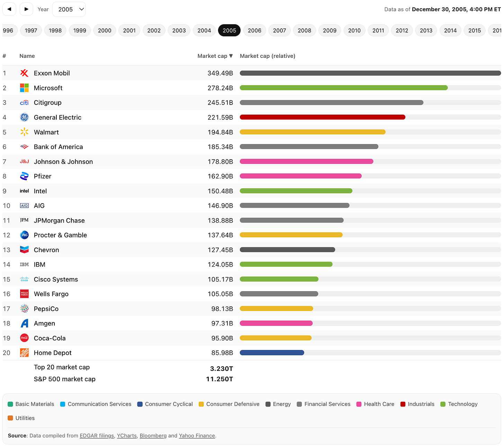Click the Technology legend swatch
504x446 pixels.
[x=443, y=404]
